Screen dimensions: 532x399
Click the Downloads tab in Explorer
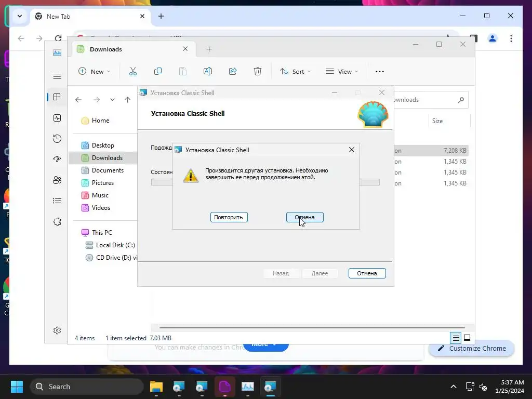(x=132, y=49)
